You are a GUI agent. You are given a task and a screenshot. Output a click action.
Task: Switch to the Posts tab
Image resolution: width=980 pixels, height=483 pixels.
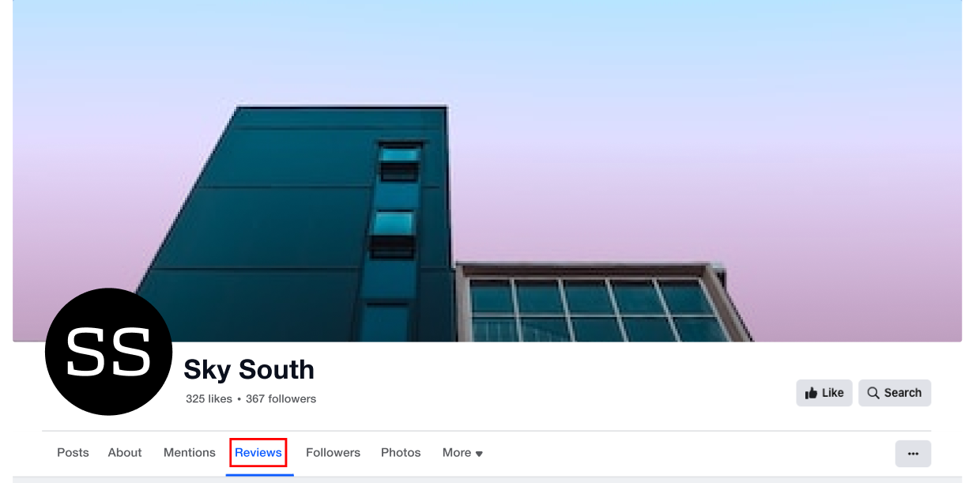coord(73,453)
